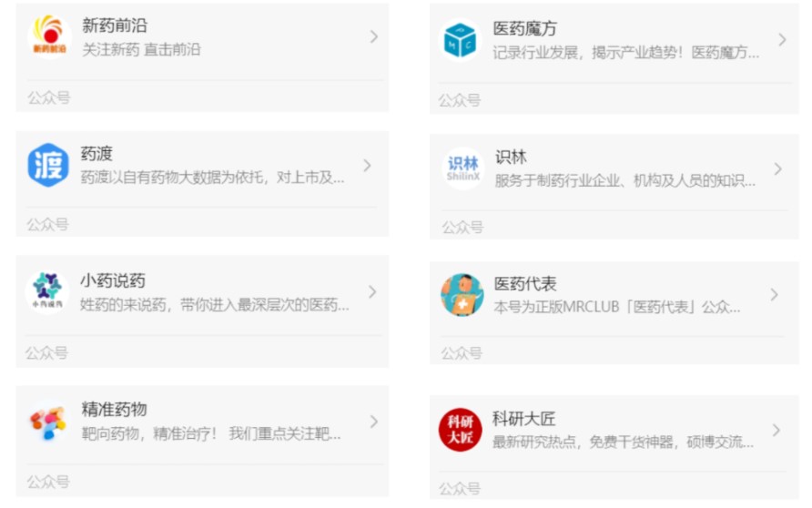812x508 pixels.
Task: Select the 药渡 blue hexagon logo
Action: coord(48,165)
